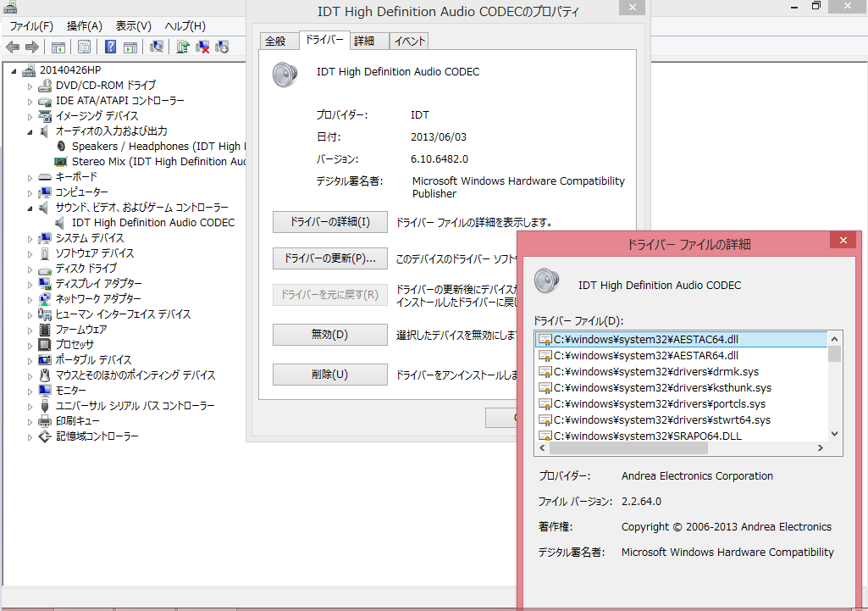Select the AESTAC64.dll driver file row
Image resolution: width=868 pixels, height=611 pixels.
[x=682, y=340]
